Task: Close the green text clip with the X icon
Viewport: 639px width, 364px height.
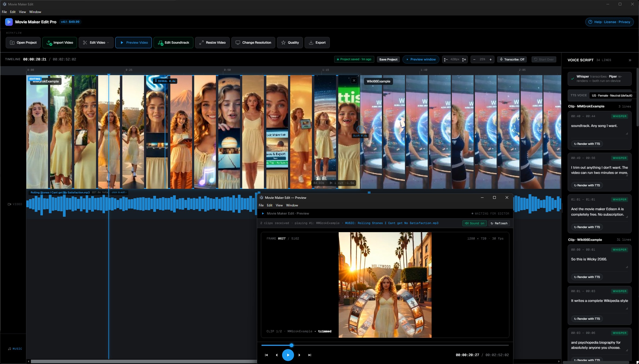Action: [354, 81]
